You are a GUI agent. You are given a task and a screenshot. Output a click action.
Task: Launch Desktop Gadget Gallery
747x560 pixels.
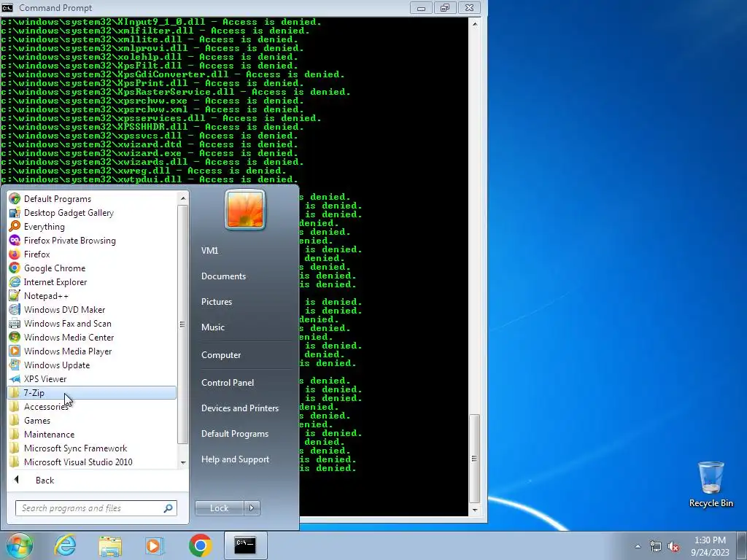pos(69,213)
